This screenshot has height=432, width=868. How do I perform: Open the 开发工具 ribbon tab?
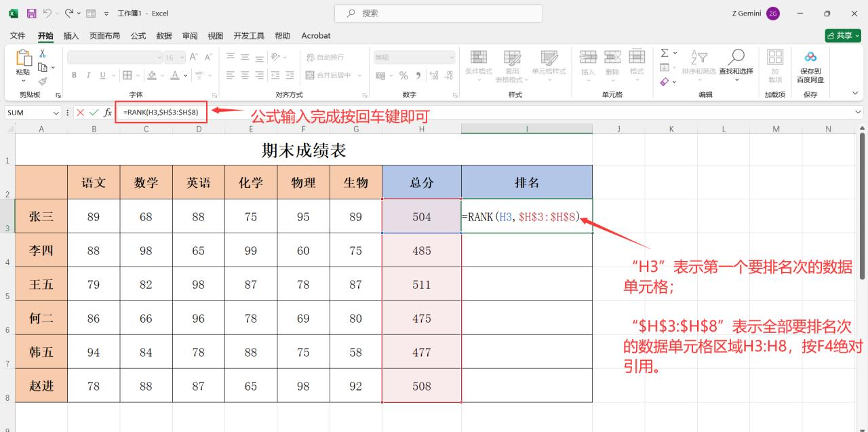coord(249,35)
